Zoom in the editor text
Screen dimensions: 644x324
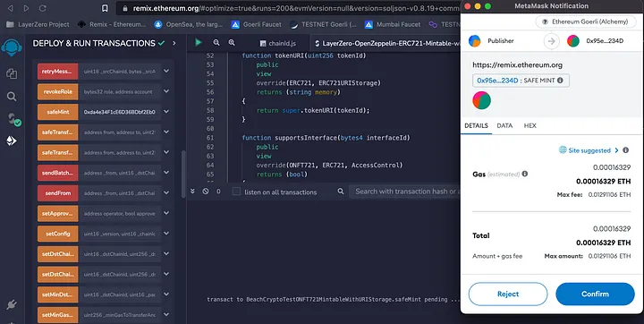point(232,43)
